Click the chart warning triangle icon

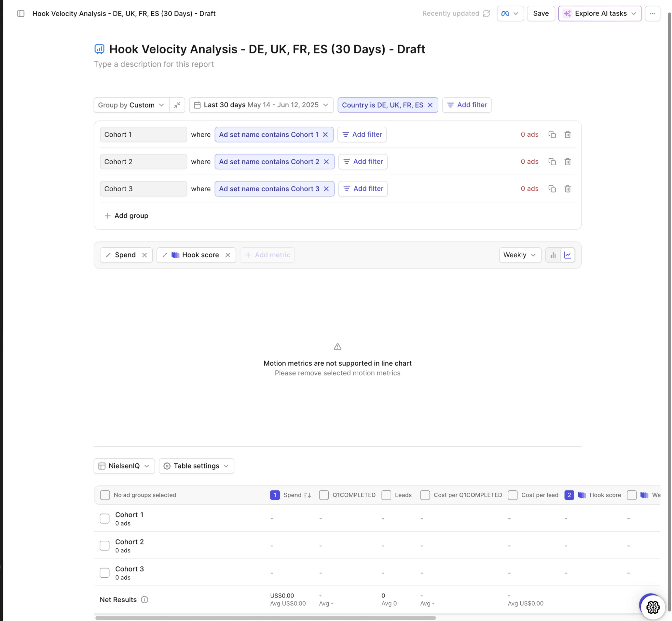click(x=337, y=347)
